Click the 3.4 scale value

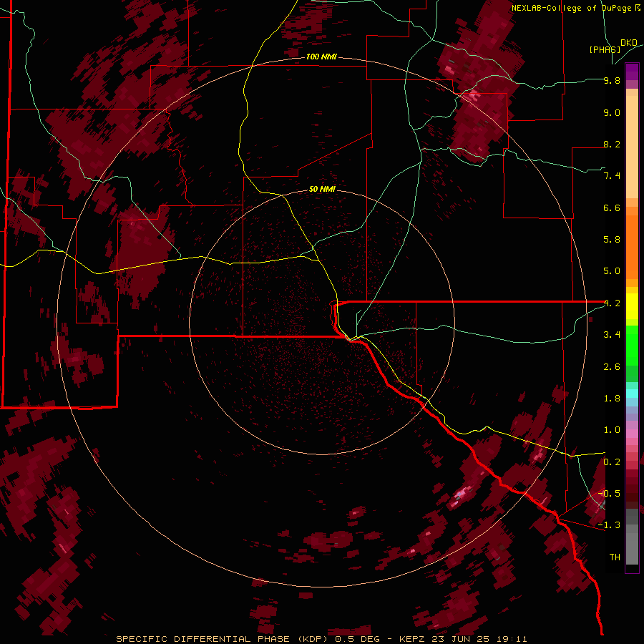pyautogui.click(x=612, y=335)
